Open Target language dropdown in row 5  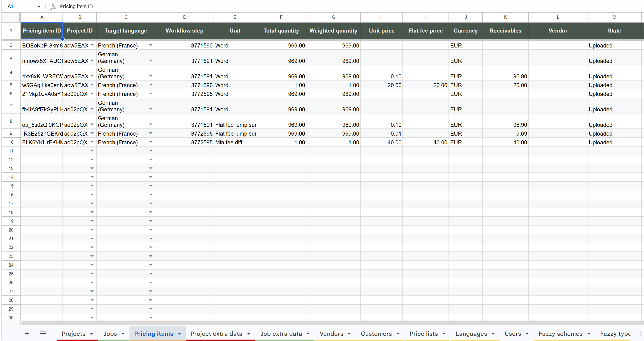pyautogui.click(x=151, y=85)
